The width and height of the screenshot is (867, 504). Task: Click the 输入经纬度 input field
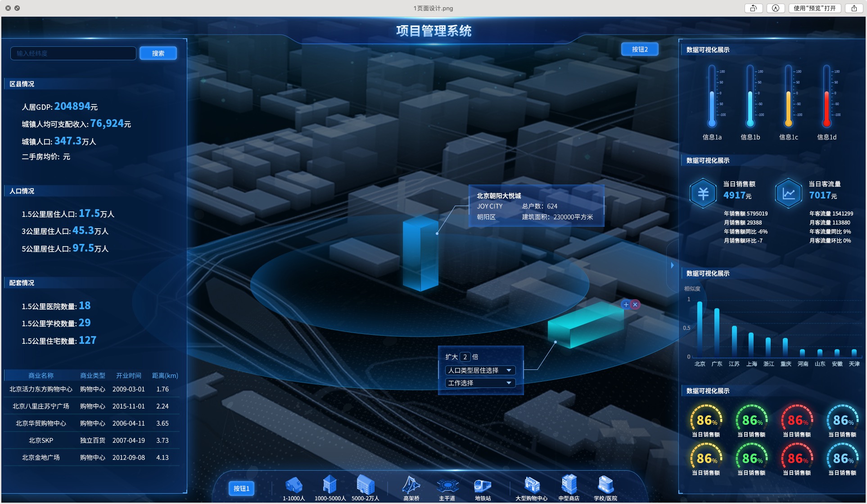[x=73, y=53]
